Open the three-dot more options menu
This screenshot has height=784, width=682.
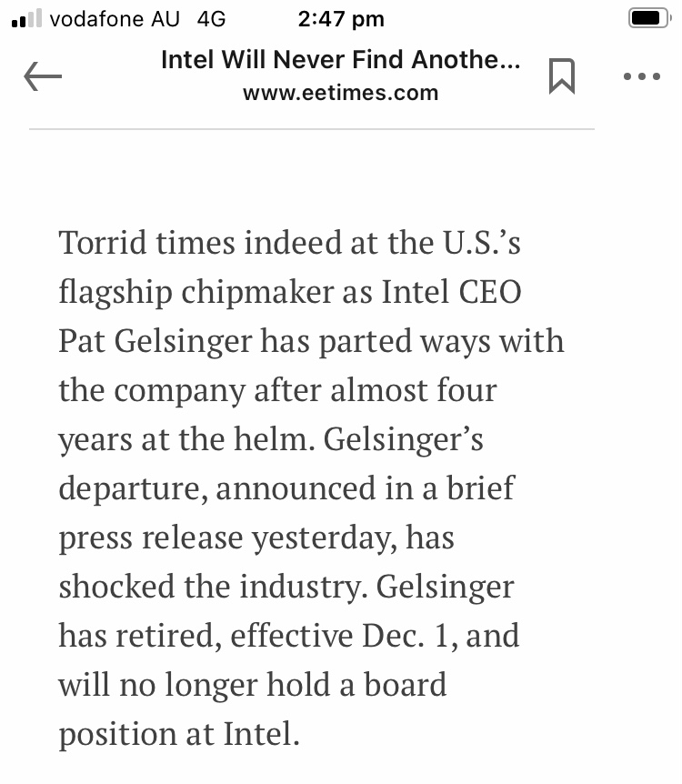[642, 76]
